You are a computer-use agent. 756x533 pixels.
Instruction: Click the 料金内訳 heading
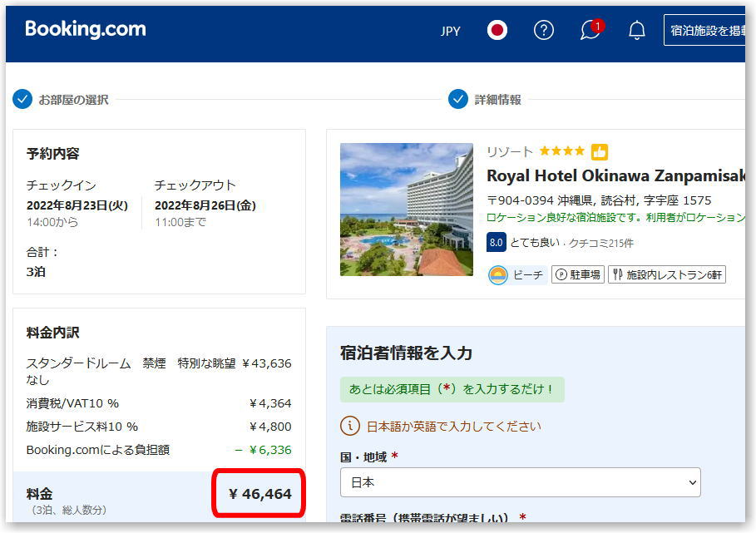52,333
